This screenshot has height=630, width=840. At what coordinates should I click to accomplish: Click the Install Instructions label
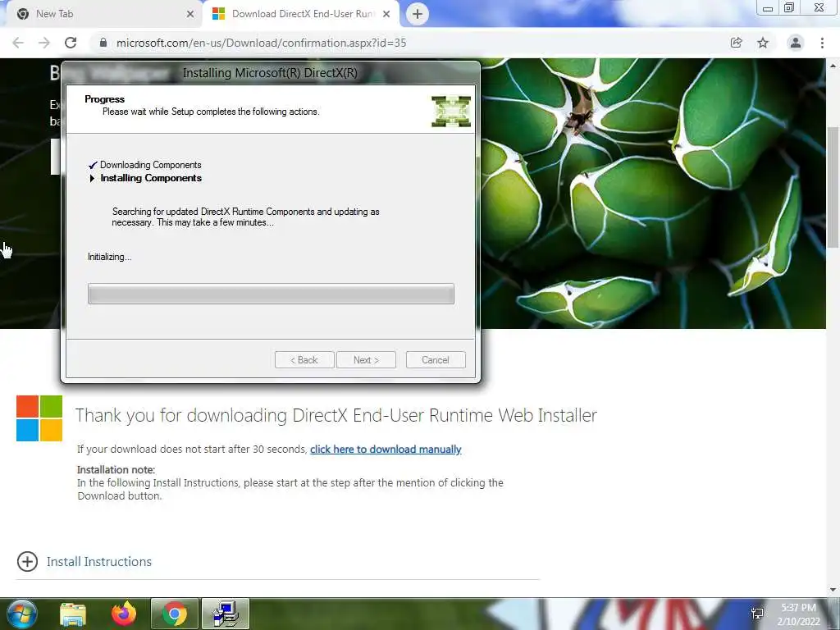(x=99, y=561)
